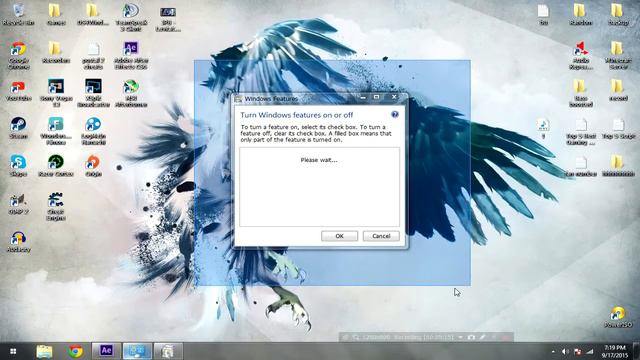Open the Sony Vegas desktop shortcut
The width and height of the screenshot is (640, 360).
56,93
